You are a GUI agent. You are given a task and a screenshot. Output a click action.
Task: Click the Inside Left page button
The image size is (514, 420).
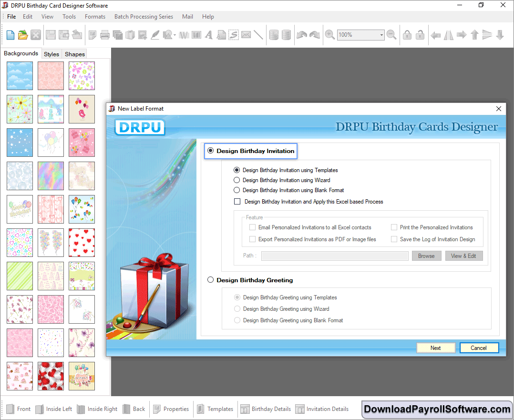(54, 409)
